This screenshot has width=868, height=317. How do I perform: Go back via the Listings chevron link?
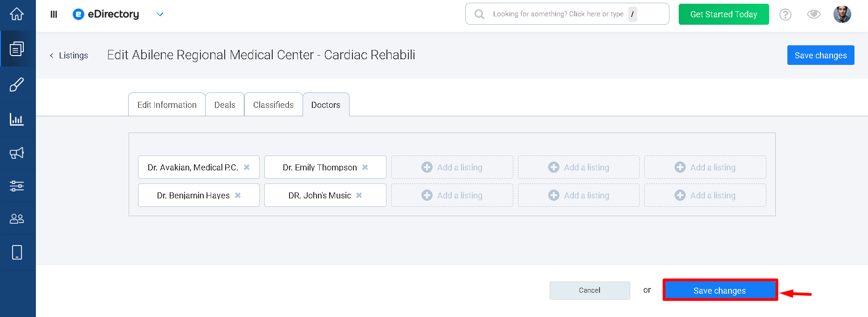(69, 56)
